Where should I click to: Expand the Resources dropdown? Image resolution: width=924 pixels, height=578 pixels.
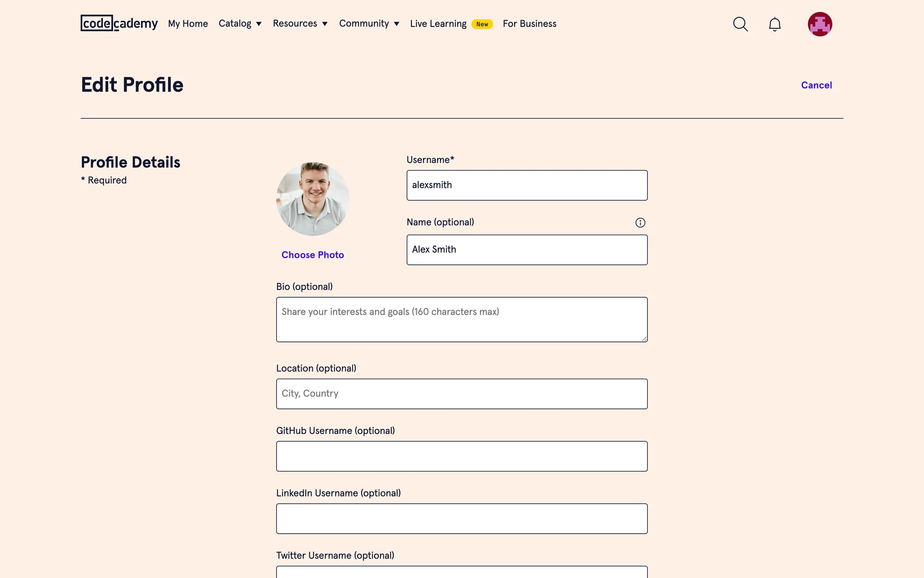coord(300,24)
